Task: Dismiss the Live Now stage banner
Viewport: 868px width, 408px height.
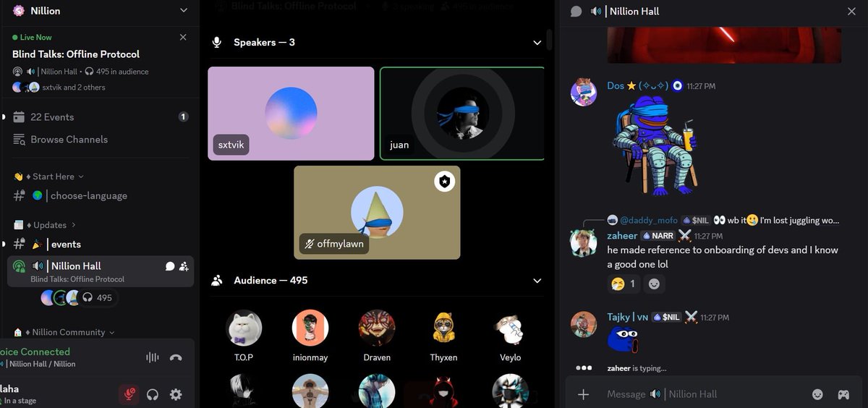Action: point(183,37)
